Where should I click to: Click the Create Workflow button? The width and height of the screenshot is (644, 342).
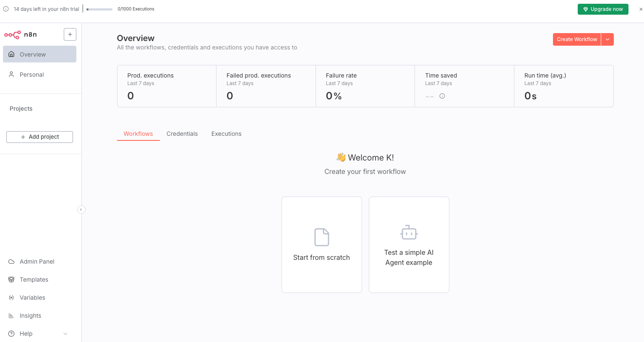[x=576, y=39]
